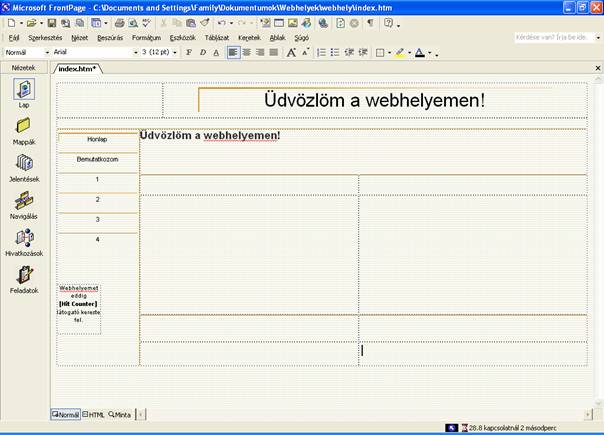Screen dimensions: 604x435
Task: Toggle underline formatting (A button)
Action: click(x=216, y=52)
